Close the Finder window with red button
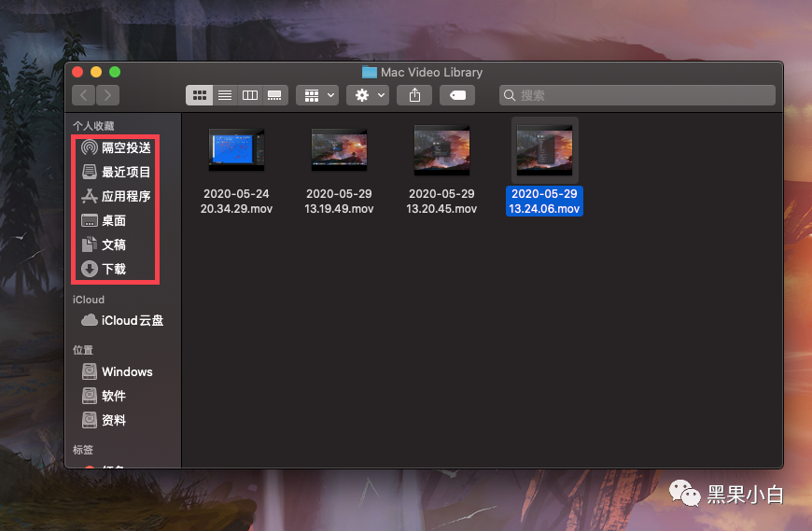 (x=77, y=72)
